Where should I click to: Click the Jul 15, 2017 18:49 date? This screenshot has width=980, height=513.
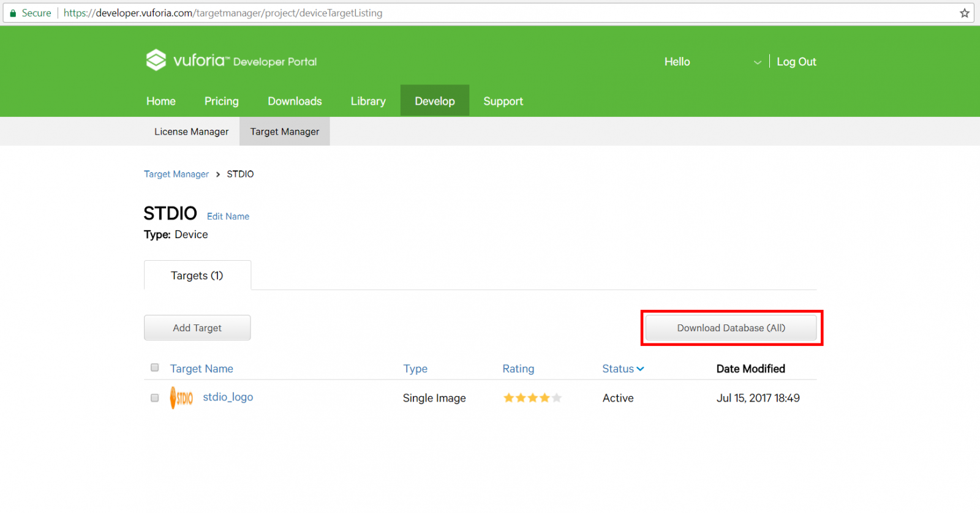(758, 398)
